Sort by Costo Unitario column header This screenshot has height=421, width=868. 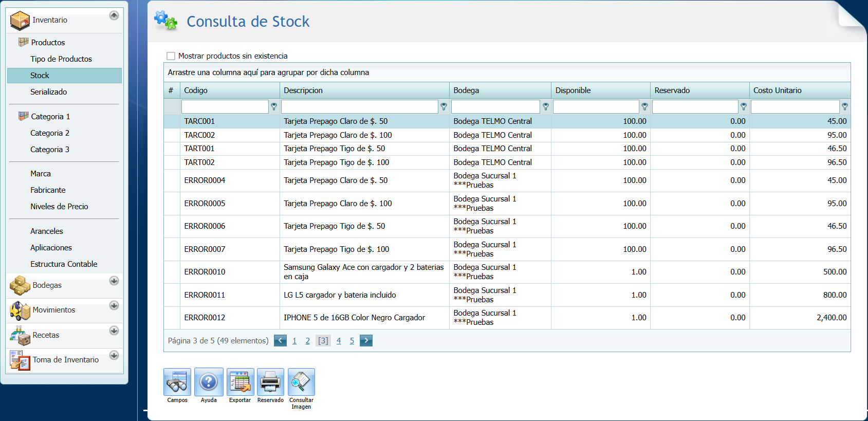coord(800,90)
